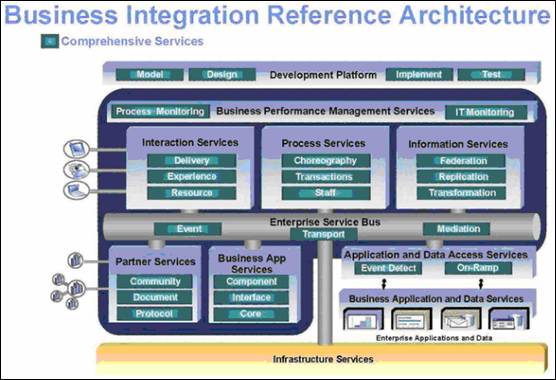
Task: Click the Transport box on the service bus
Action: [323, 234]
